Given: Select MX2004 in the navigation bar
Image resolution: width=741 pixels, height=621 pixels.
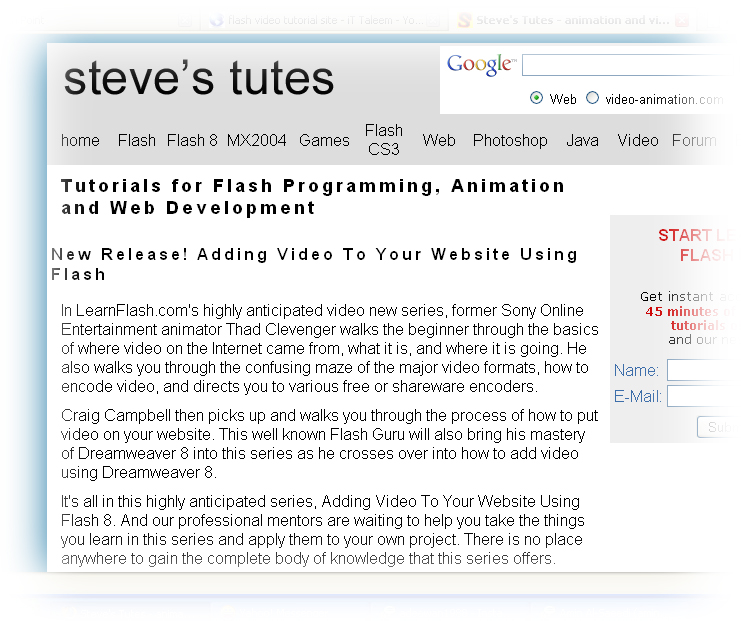Looking at the screenshot, I should click(257, 140).
